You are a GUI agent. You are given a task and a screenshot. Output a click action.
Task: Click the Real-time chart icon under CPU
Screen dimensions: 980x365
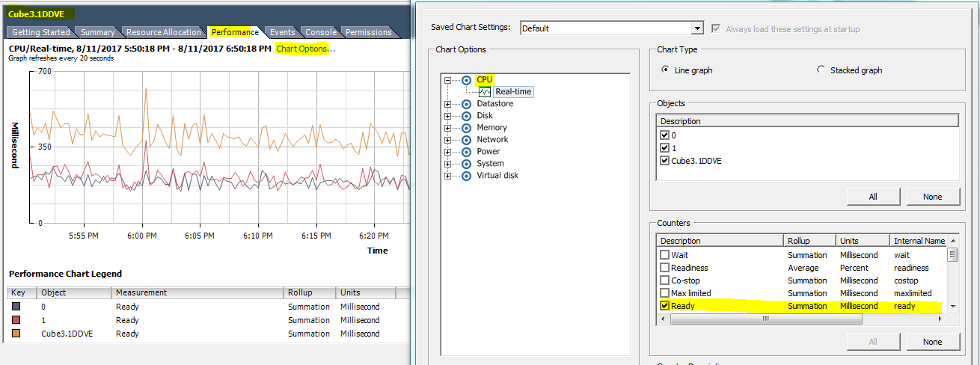pyautogui.click(x=485, y=92)
